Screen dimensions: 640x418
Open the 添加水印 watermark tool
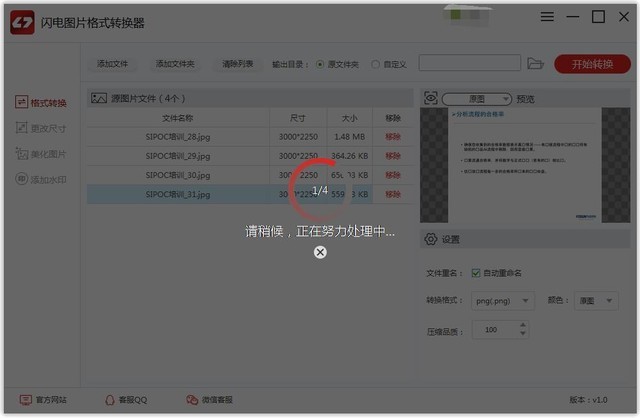pos(40,179)
